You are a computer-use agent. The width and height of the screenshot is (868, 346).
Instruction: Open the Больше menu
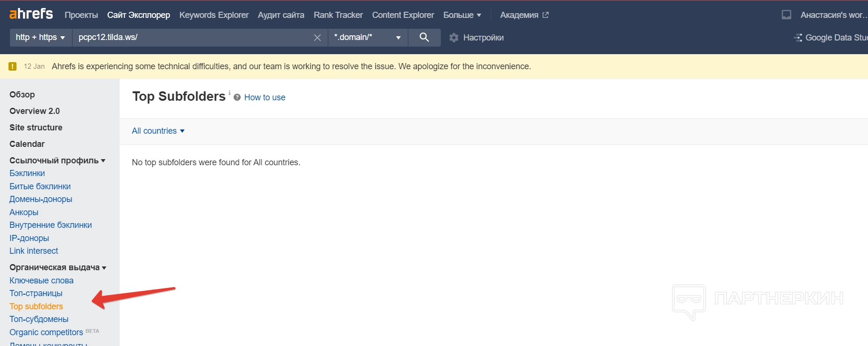(x=462, y=15)
